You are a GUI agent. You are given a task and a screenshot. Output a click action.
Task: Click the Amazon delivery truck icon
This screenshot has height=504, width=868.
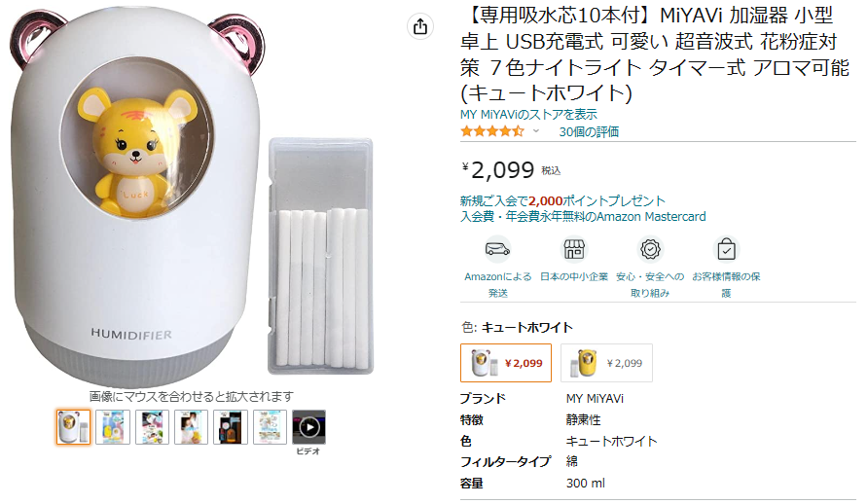coord(497,249)
